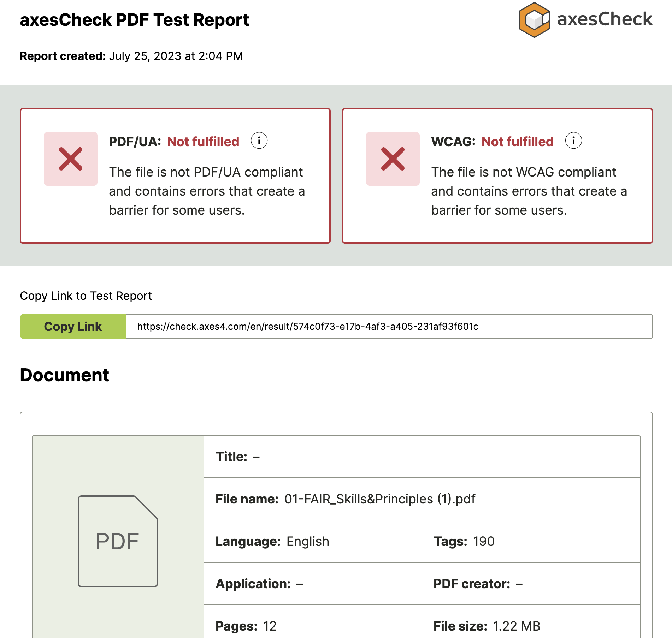Select the WCAG status panel

pyautogui.click(x=497, y=175)
